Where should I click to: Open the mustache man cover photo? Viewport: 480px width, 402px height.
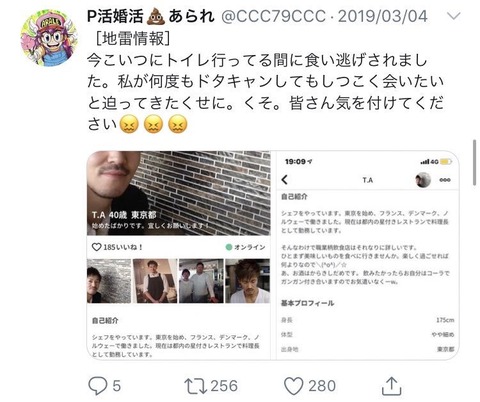[x=179, y=193]
